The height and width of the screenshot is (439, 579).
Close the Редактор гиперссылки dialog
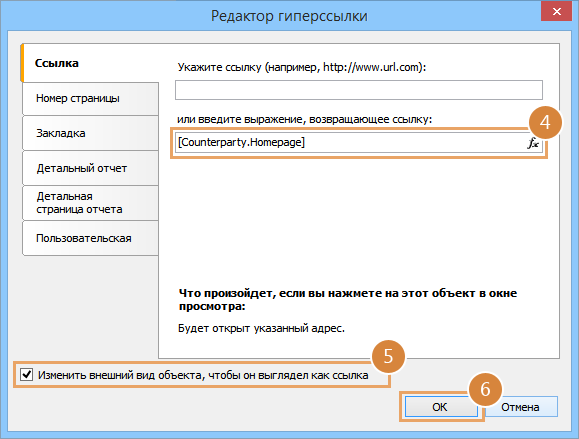(x=556, y=11)
